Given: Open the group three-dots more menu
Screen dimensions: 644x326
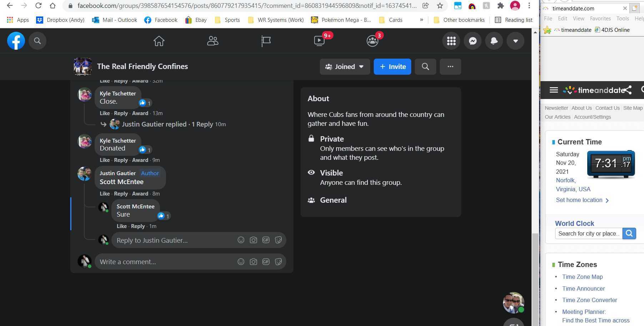Looking at the screenshot, I should pyautogui.click(x=450, y=67).
